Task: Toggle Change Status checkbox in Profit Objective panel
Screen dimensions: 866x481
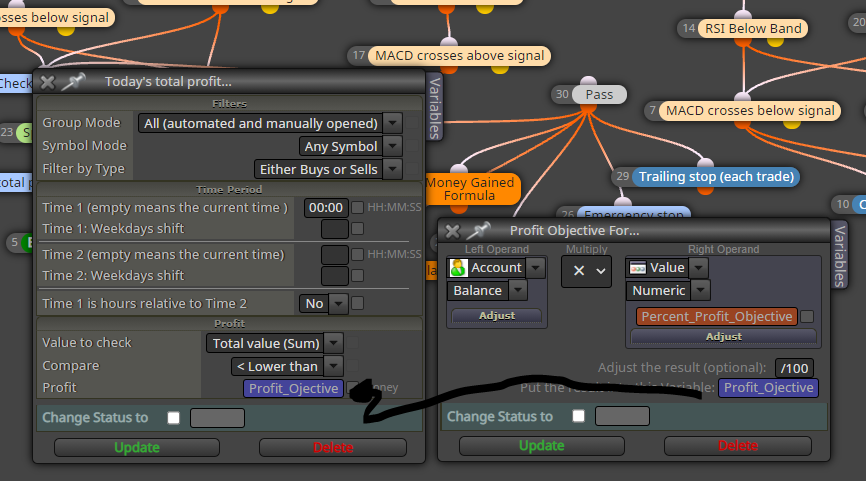Action: point(578,416)
